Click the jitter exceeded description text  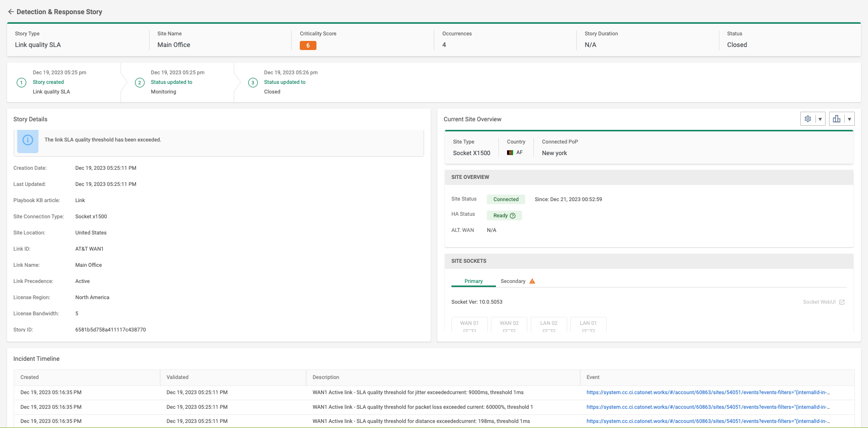[418, 393]
